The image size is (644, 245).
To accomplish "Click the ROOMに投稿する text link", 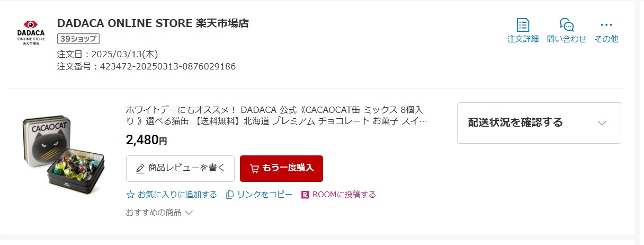I will pyautogui.click(x=344, y=195).
